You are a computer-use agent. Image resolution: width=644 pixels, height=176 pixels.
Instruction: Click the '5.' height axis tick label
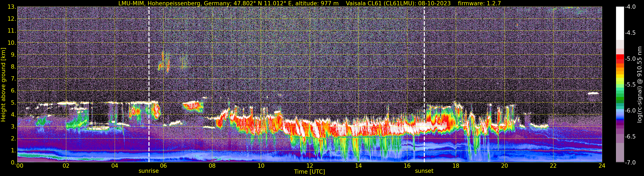point(13,103)
